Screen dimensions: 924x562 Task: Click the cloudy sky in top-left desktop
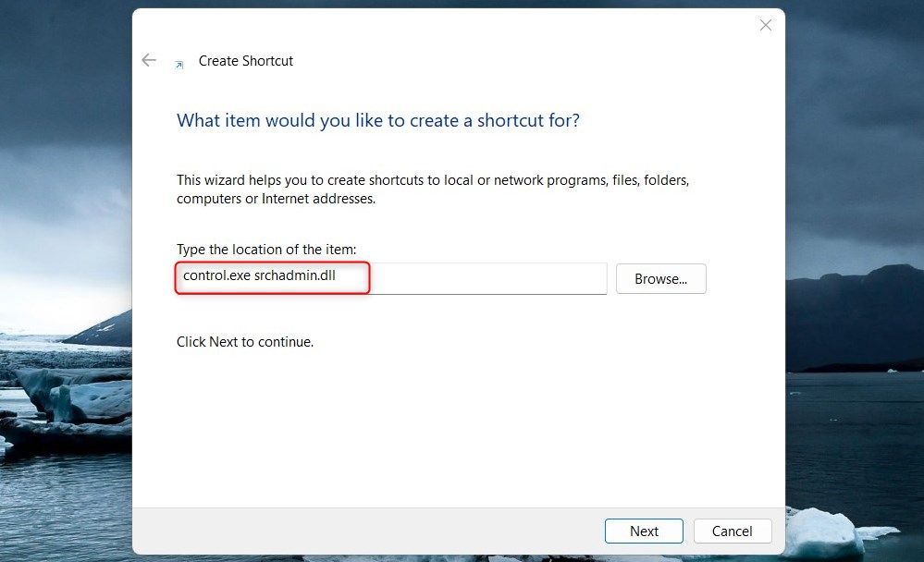pos(65,70)
